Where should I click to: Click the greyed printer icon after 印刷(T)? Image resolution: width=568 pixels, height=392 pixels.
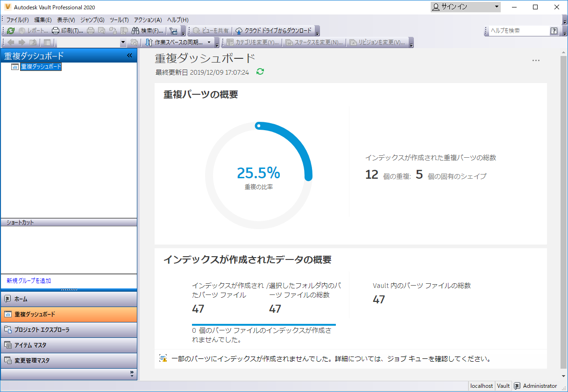coord(91,31)
